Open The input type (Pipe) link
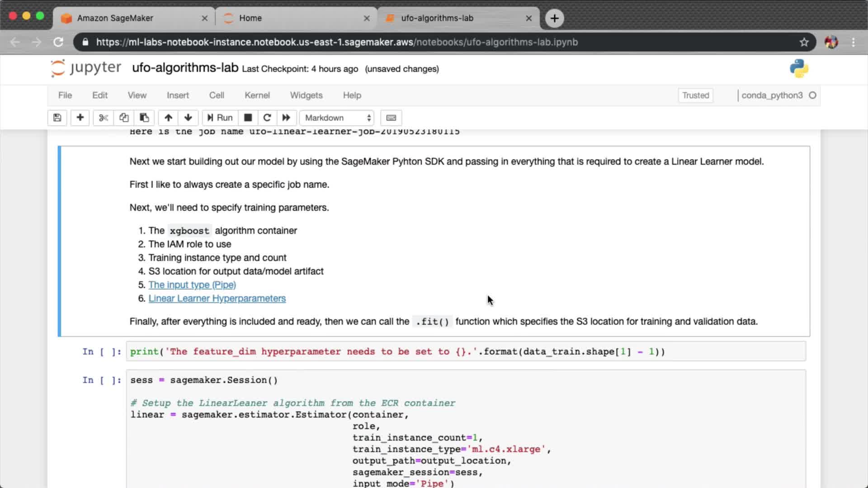Image resolution: width=868 pixels, height=488 pixels. (192, 285)
